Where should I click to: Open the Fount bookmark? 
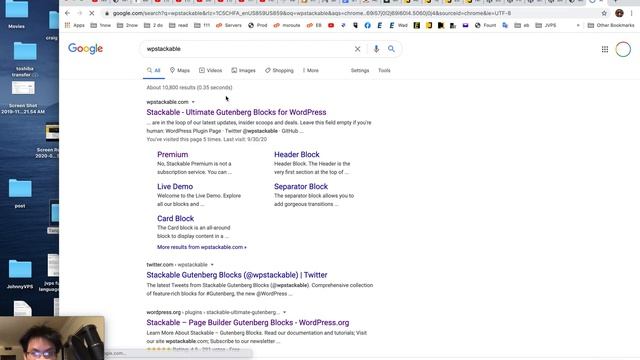click(485, 25)
